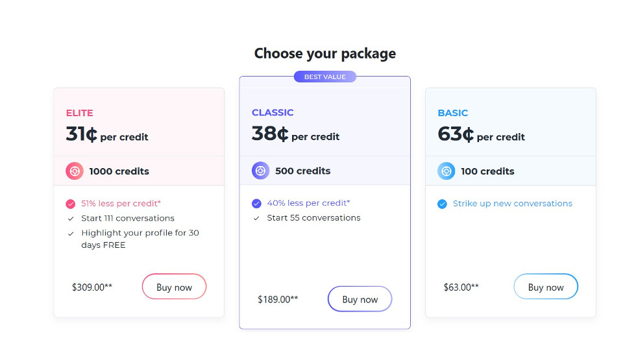Click the tick beside Start 55 conversations
Viewport: 623px width, 364px height.
coord(256,218)
